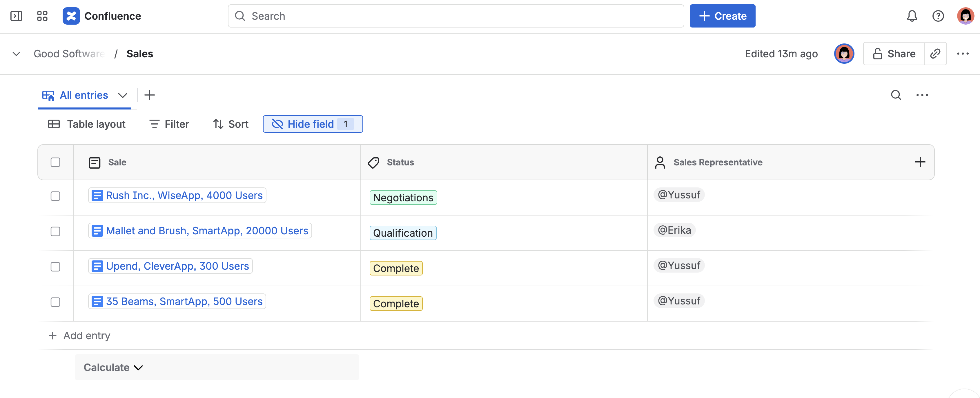Open the help question mark icon
The image size is (980, 398).
tap(938, 16)
